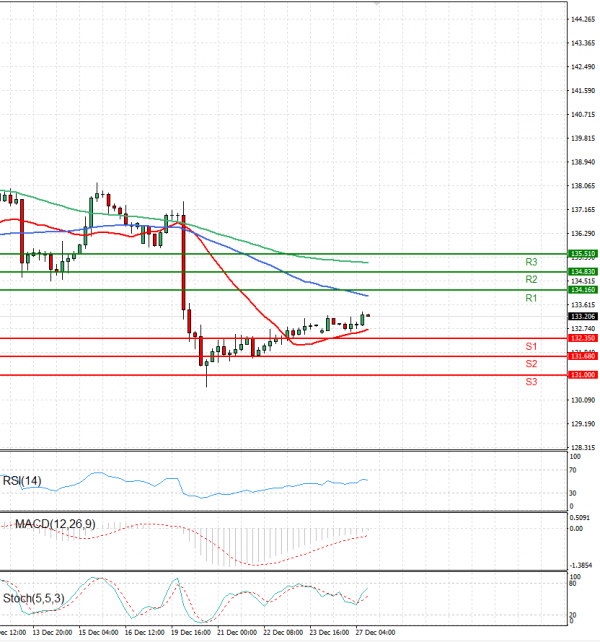Click the 30 level on RSI scale

573,493
